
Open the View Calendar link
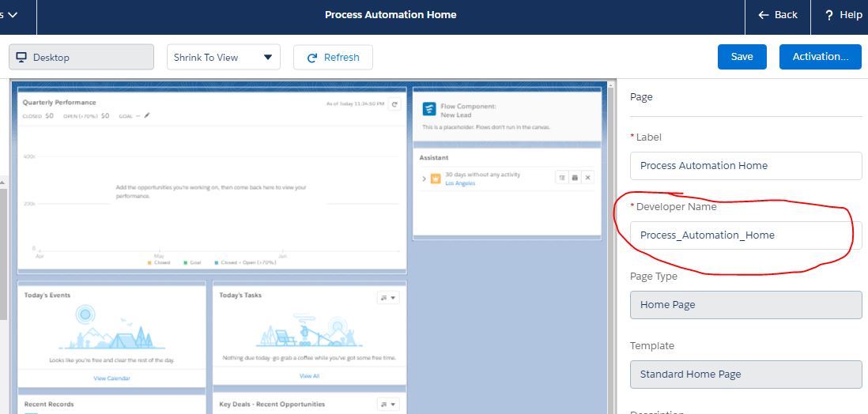pyautogui.click(x=111, y=378)
